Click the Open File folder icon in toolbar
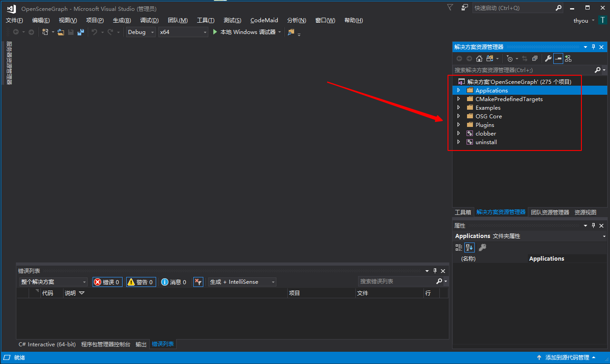The width and height of the screenshot is (610, 364). coord(60,32)
